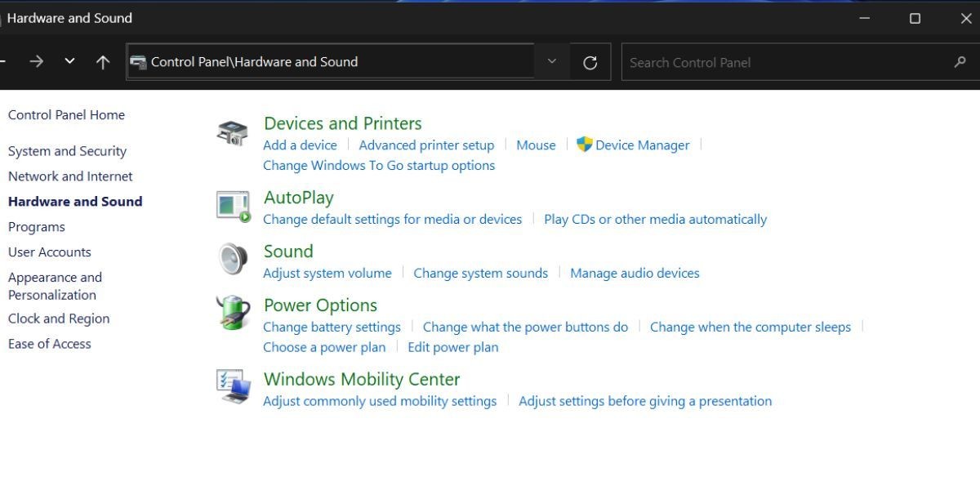The width and height of the screenshot is (980, 490).
Task: Click the search magnifier icon
Action: pos(960,62)
